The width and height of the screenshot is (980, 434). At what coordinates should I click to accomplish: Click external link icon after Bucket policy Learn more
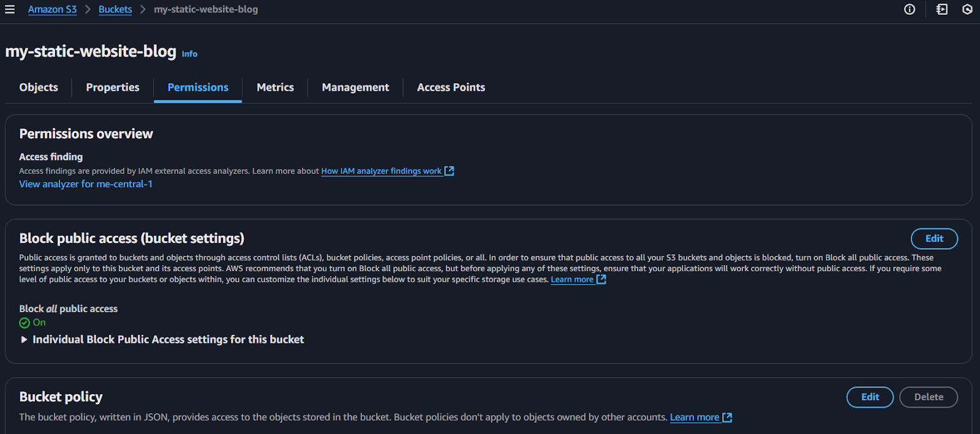point(727,417)
